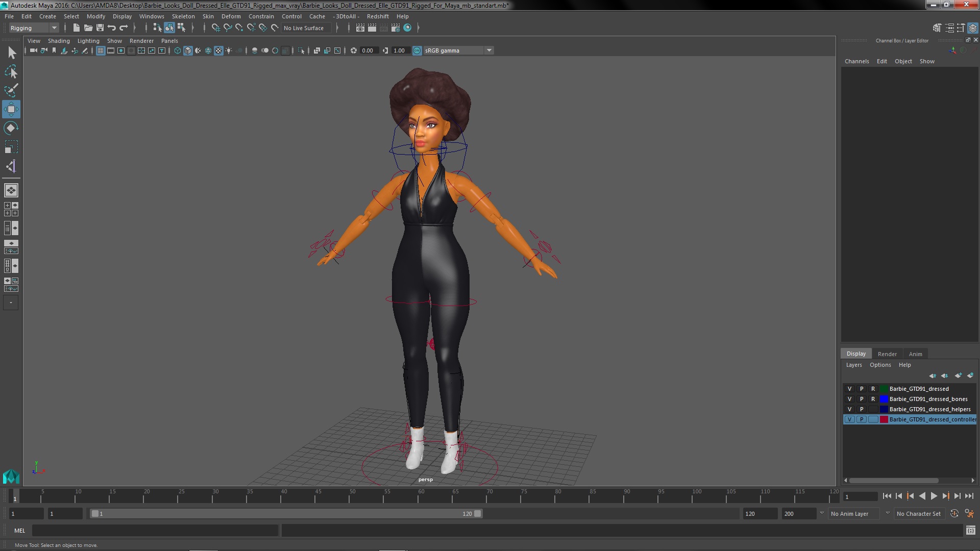Open the viewport Panels menu
Image resolution: width=980 pixels, height=551 pixels.
(x=169, y=41)
